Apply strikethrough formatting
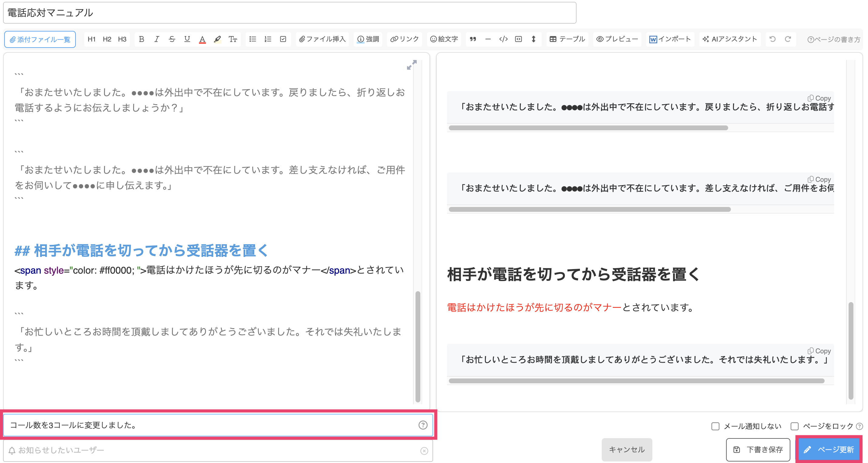Image resolution: width=868 pixels, height=463 pixels. [x=172, y=39]
